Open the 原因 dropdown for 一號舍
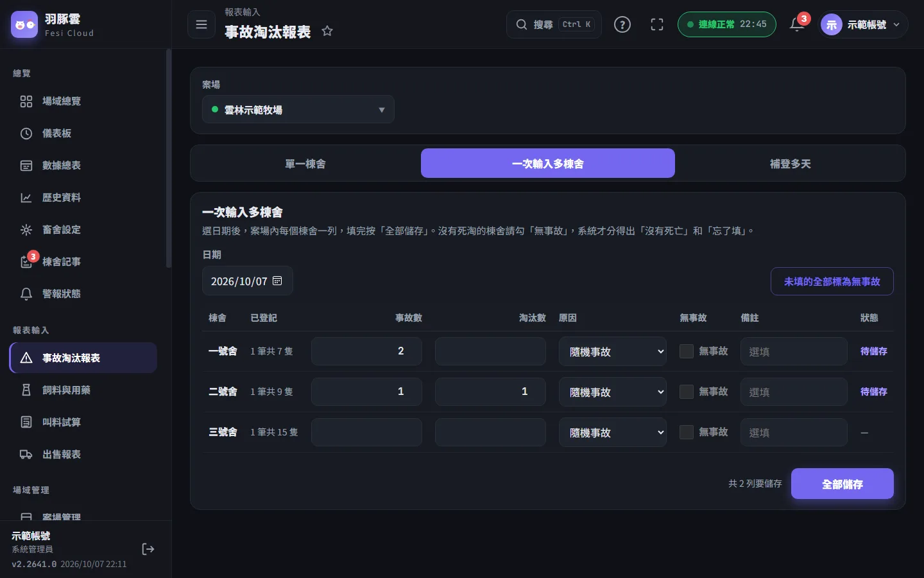The width and height of the screenshot is (924, 578). coord(613,351)
